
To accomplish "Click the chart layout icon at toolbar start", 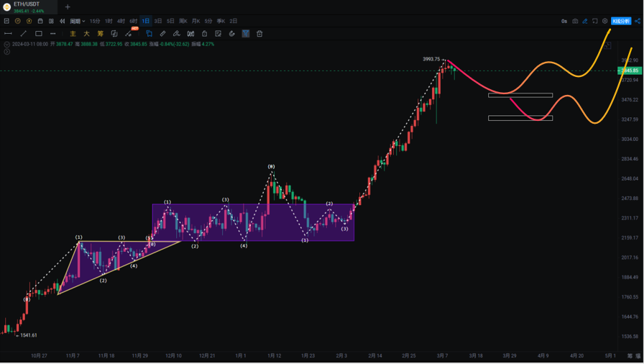I will click(6, 21).
